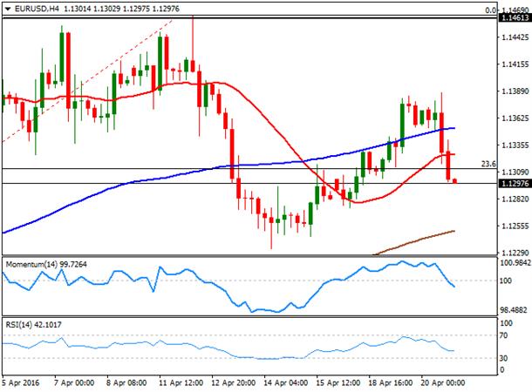Select the 14 Apr 04:00 time label
The image size is (532, 392).
point(286,383)
